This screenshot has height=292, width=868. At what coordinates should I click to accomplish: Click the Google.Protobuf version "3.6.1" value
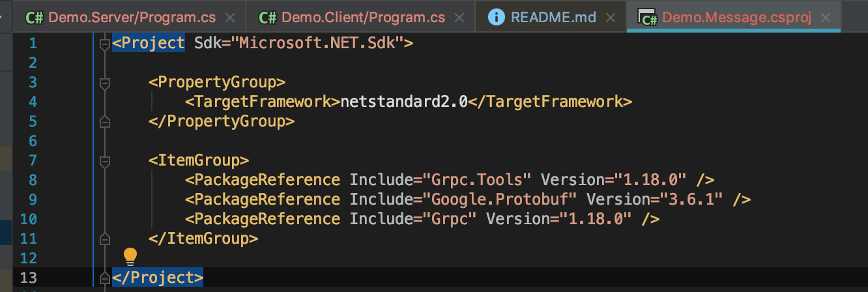(x=693, y=199)
